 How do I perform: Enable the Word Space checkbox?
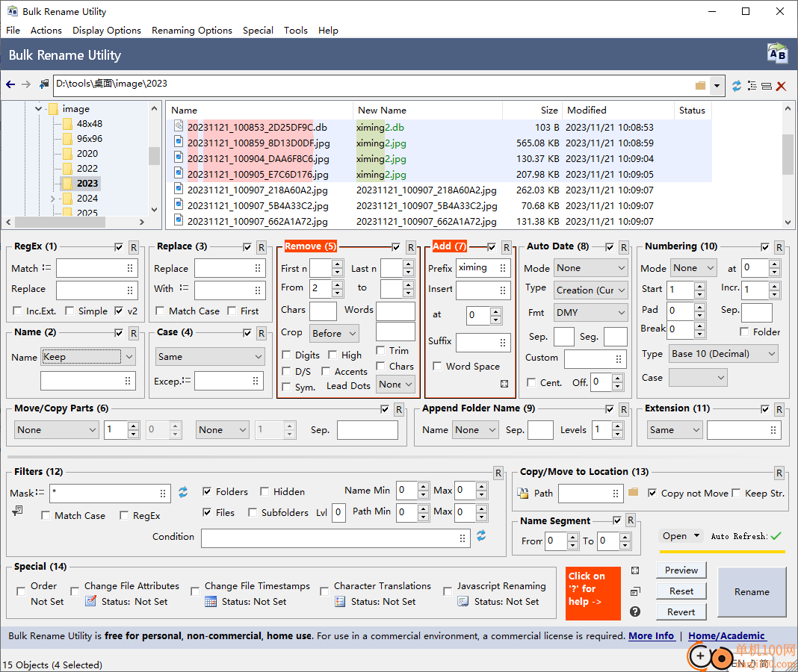436,367
